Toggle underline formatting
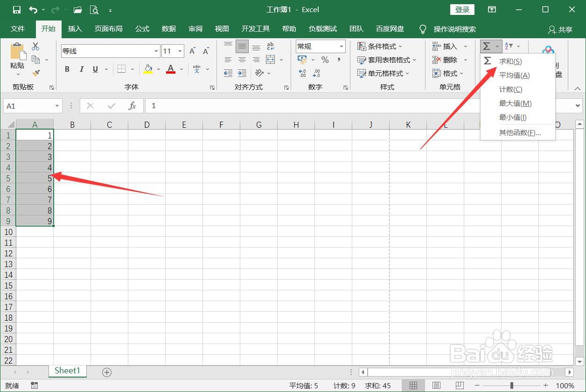586x392 pixels. click(95, 69)
